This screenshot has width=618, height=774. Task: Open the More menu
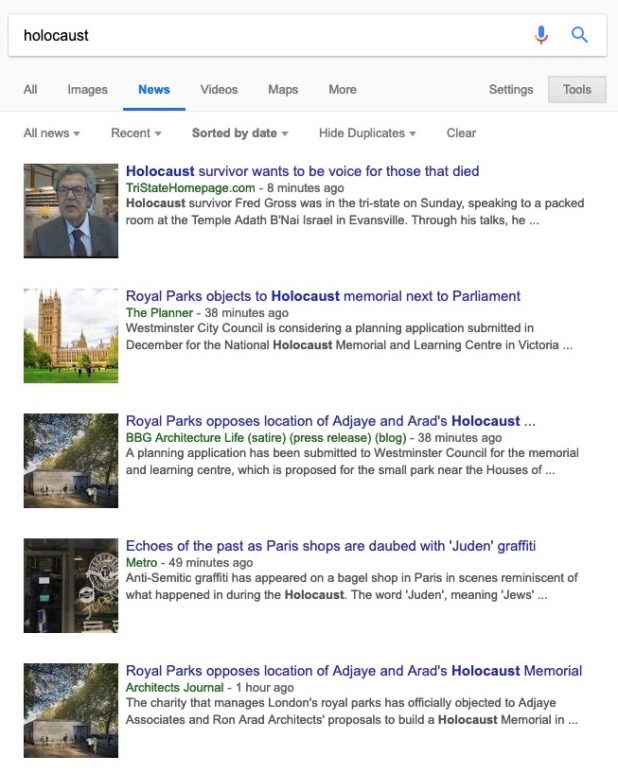point(343,89)
